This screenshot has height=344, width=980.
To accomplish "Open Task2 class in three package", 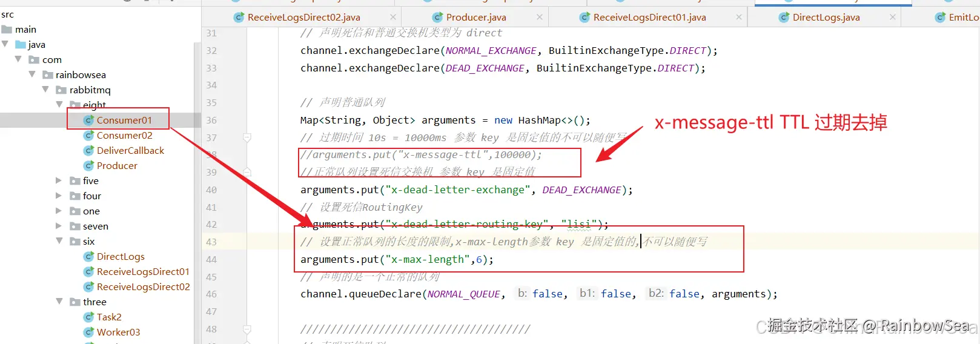I will (109, 317).
